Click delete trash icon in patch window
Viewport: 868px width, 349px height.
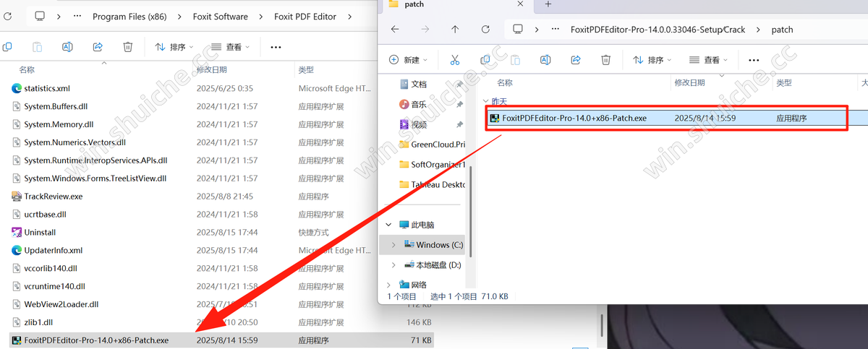click(606, 60)
